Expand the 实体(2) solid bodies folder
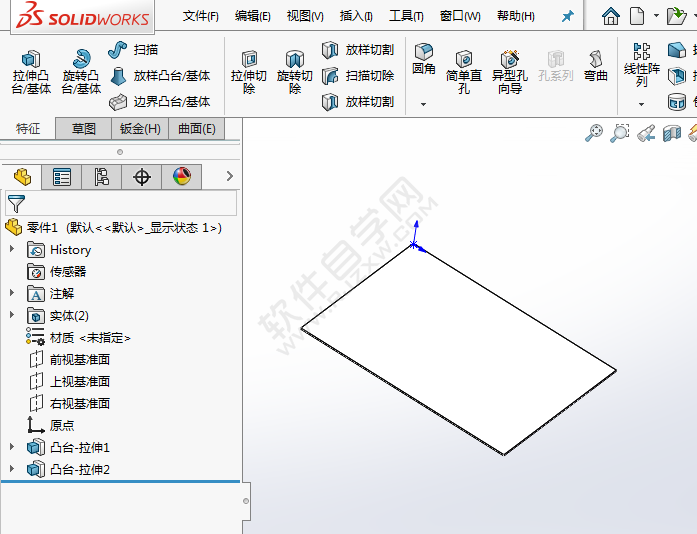697x534 pixels. (12, 316)
